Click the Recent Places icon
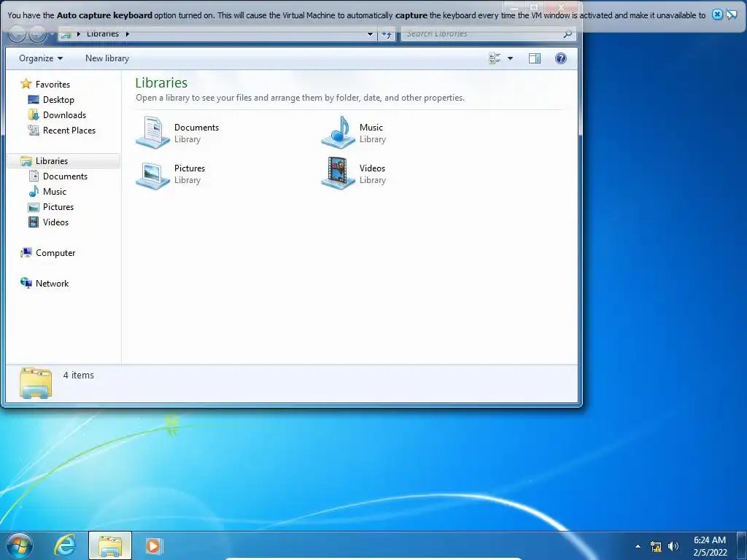 pos(34,130)
